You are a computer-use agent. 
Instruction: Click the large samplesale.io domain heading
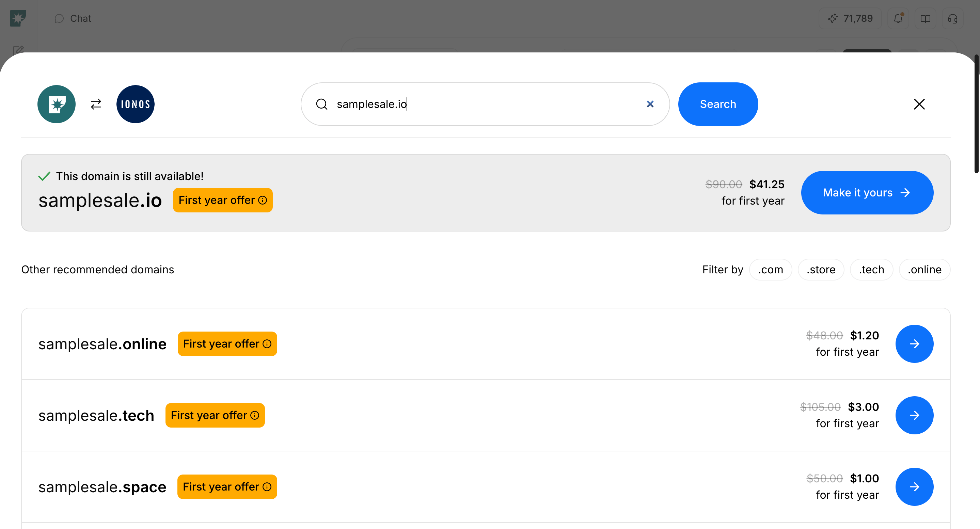(100, 201)
